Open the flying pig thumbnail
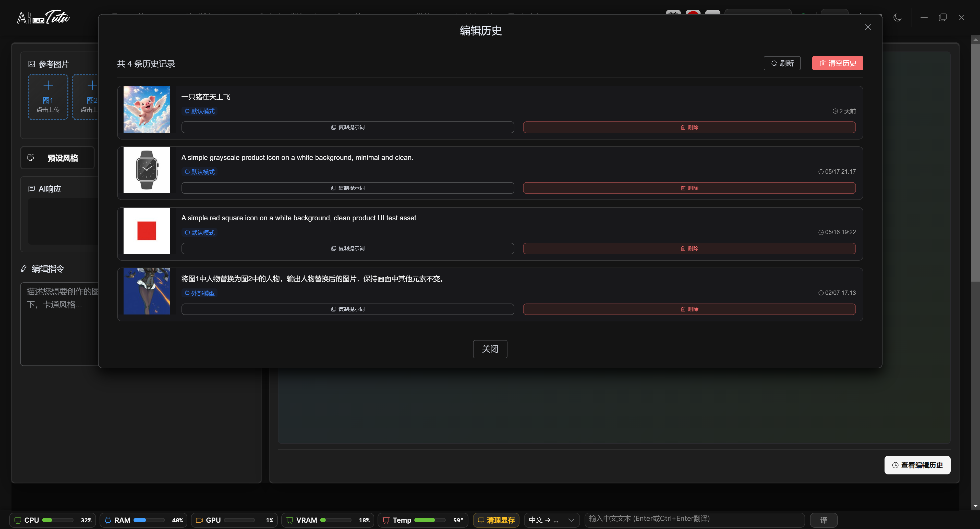The height and width of the screenshot is (529, 980). [147, 109]
